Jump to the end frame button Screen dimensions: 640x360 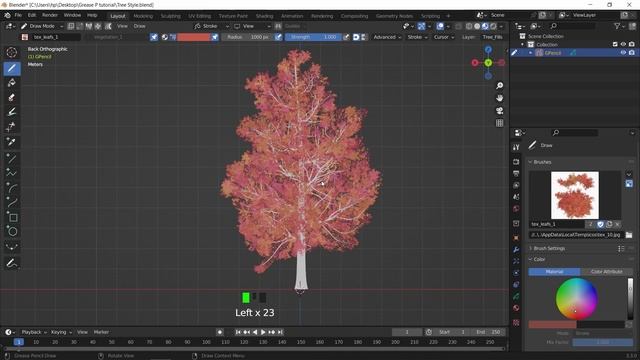[x=280, y=332]
